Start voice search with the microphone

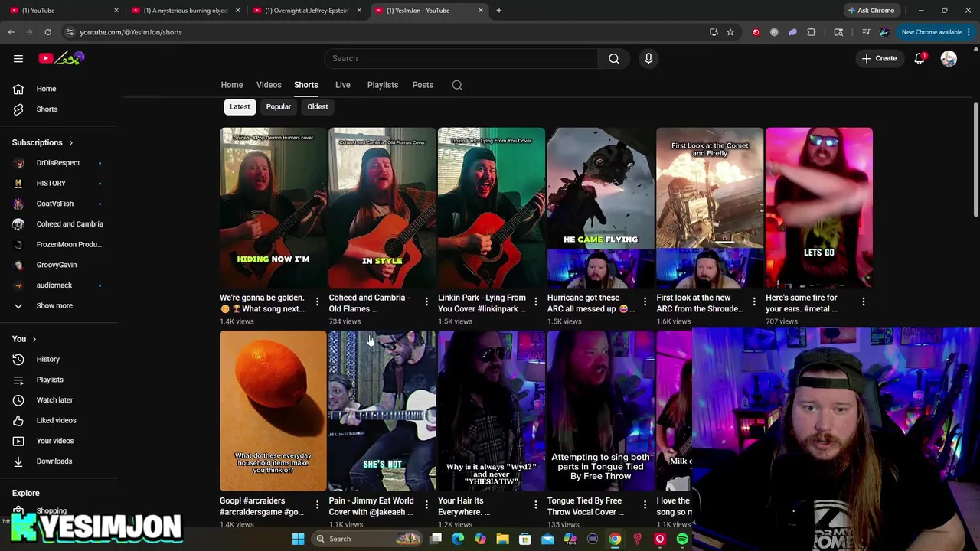point(648,58)
